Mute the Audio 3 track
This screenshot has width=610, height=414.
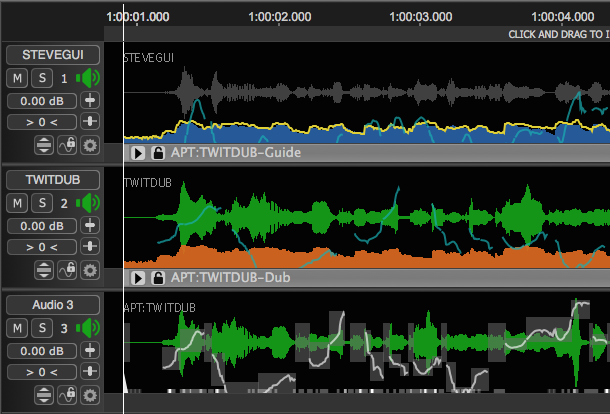(18, 328)
